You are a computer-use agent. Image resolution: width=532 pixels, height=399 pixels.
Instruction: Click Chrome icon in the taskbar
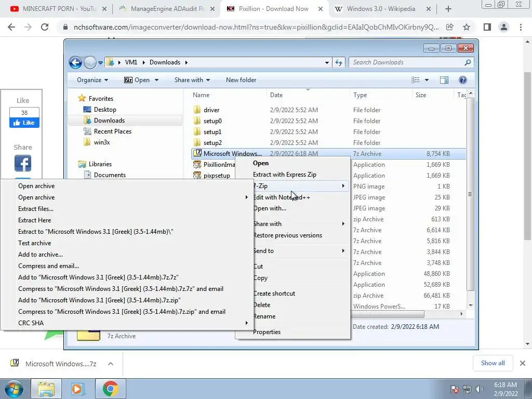110,389
